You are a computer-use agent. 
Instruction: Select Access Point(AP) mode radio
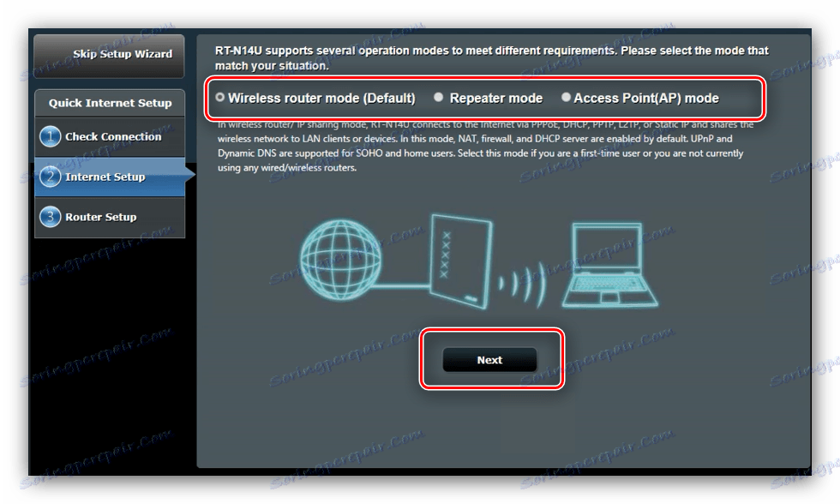click(566, 97)
